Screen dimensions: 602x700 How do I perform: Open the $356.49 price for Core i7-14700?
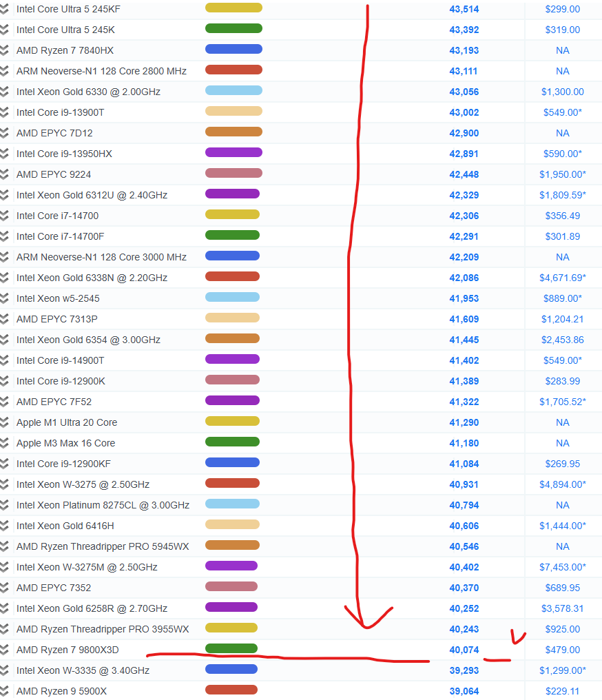tap(563, 216)
